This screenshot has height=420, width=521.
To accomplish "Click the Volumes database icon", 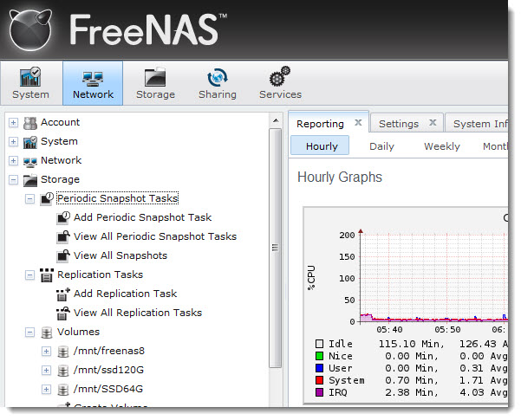I will coord(47,333).
